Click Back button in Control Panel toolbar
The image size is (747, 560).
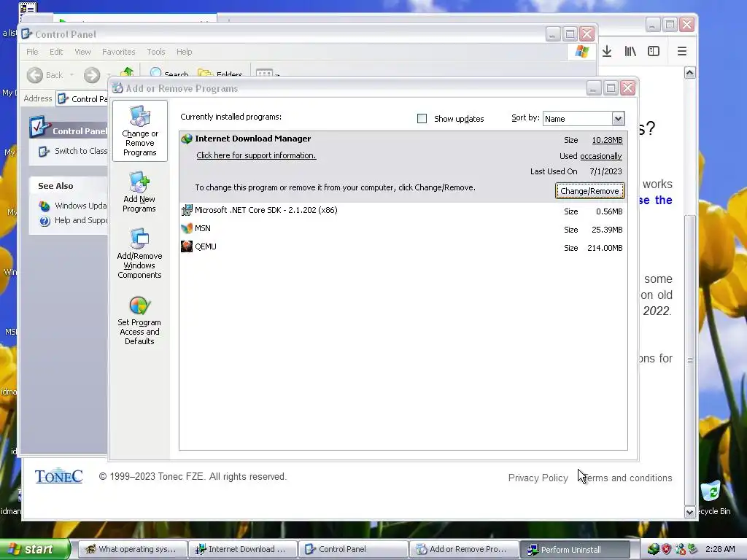coord(44,75)
